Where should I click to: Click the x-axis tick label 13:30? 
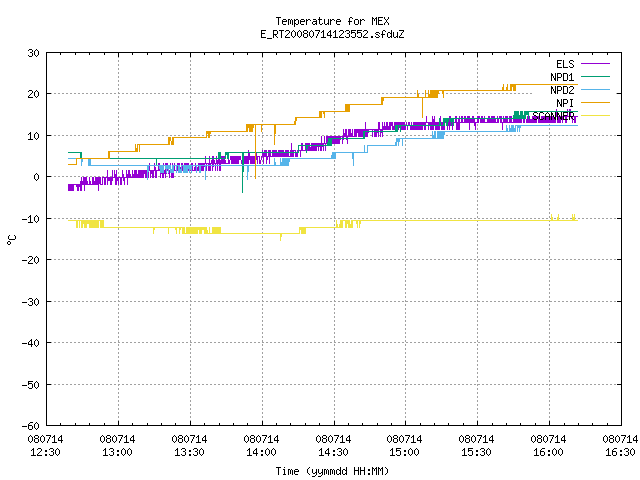pyautogui.click(x=189, y=452)
